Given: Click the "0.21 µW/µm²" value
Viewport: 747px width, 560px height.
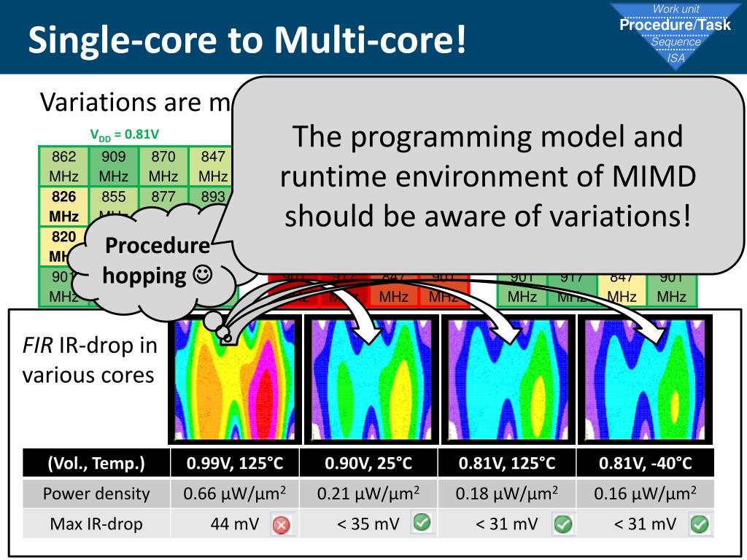Looking at the screenshot, I should (x=368, y=494).
